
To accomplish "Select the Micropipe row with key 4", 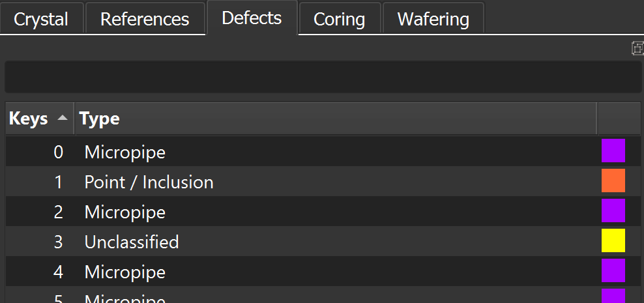I will [323, 271].
